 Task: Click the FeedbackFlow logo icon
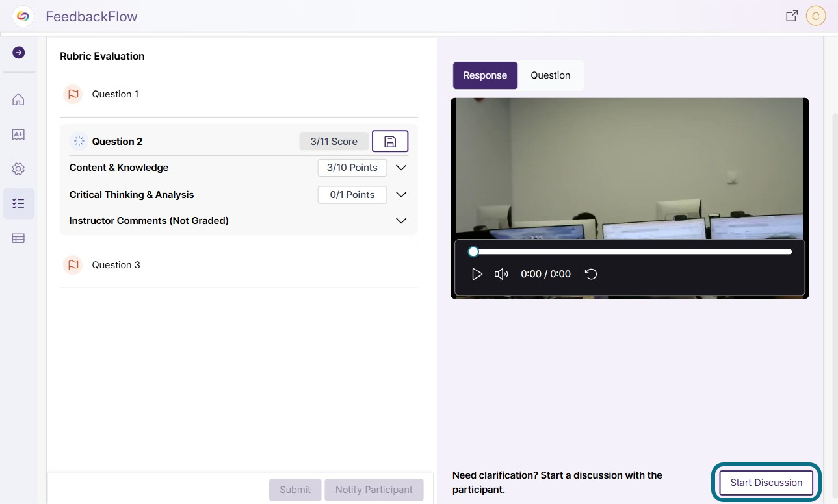pos(23,16)
